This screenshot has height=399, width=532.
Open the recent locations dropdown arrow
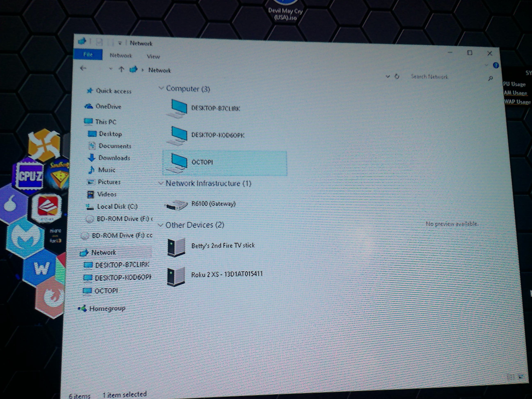[x=111, y=69]
